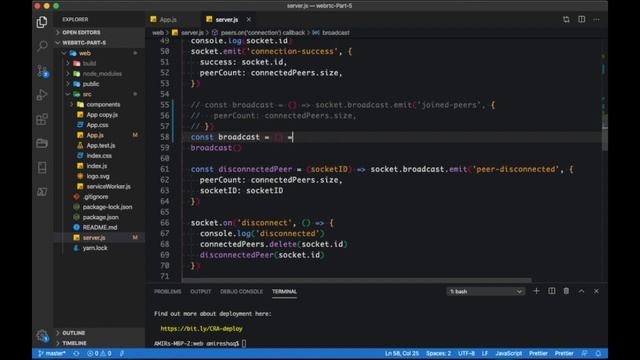Expand the node_modules folder
This screenshot has width=640, height=360.
[102, 73]
